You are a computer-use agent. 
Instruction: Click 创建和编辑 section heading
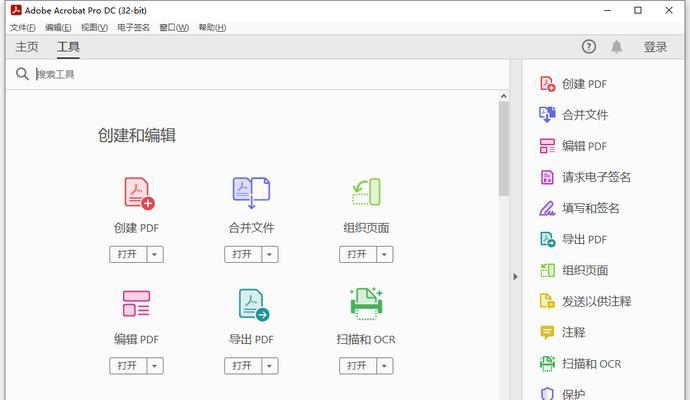136,135
